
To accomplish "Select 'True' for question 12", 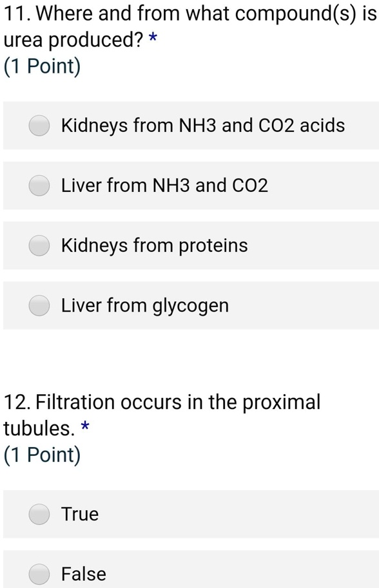I will pyautogui.click(x=39, y=514).
